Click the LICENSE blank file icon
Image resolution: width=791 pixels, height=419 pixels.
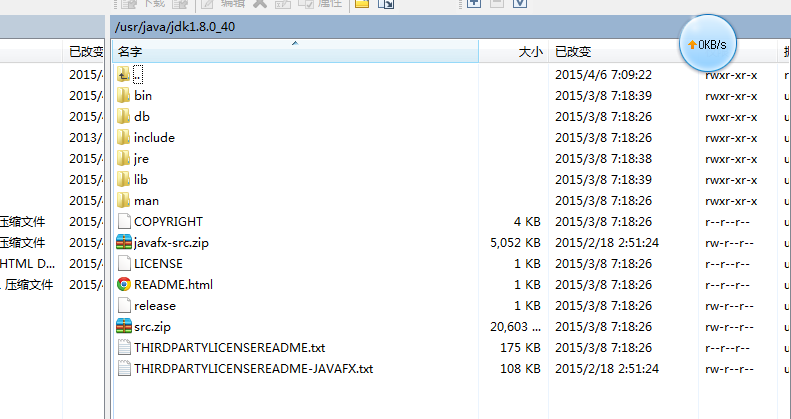(124, 264)
